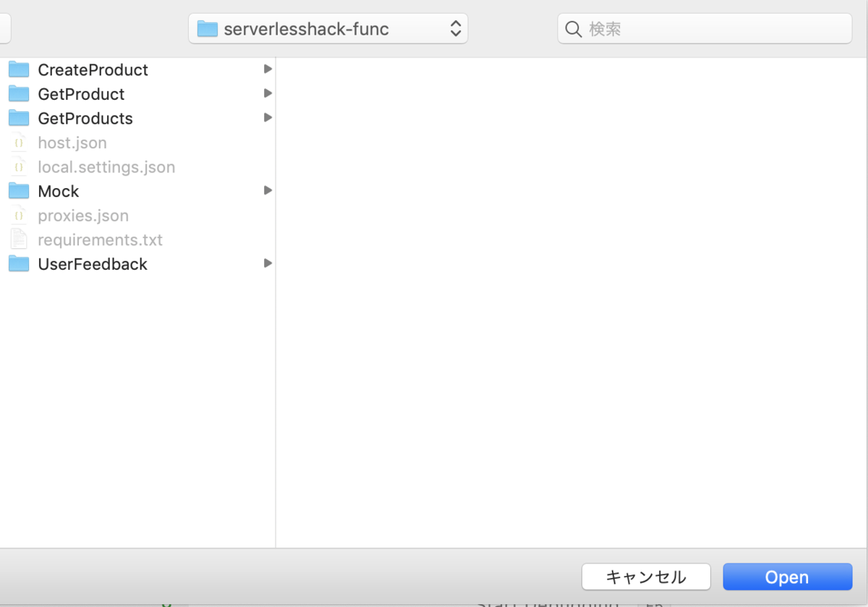Click the キャンセル cancel button
Viewport: 868px width, 607px height.
[x=646, y=577]
